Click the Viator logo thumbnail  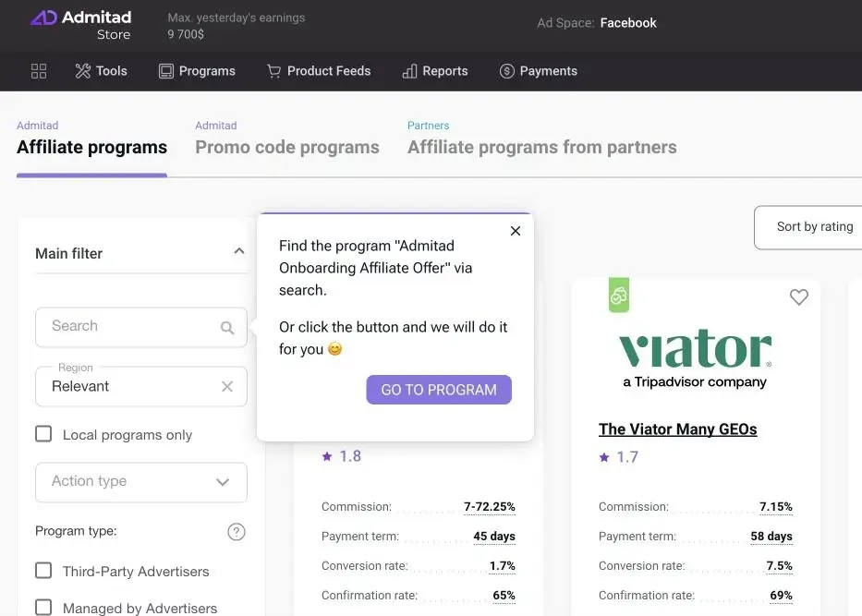coord(695,358)
